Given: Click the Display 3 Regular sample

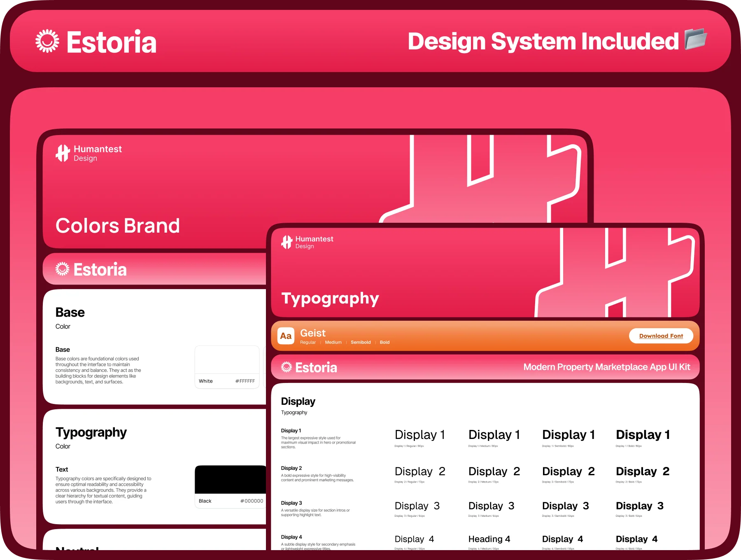Looking at the screenshot, I should pos(417,506).
